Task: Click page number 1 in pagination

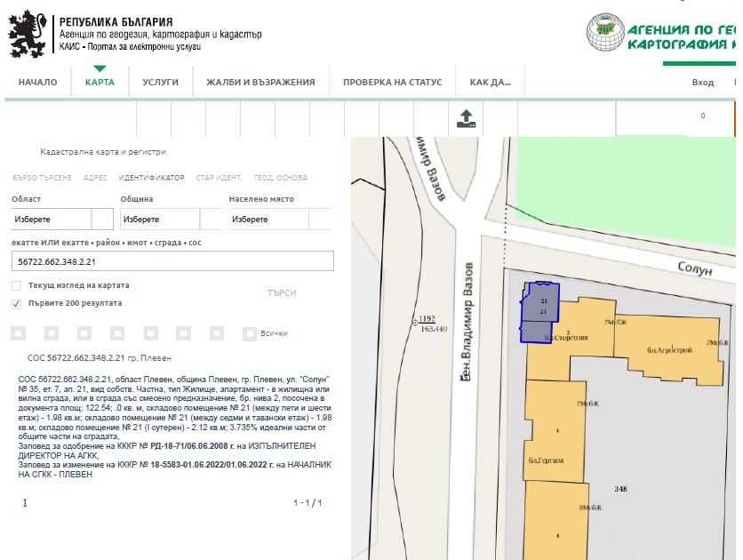Action: 25,503
